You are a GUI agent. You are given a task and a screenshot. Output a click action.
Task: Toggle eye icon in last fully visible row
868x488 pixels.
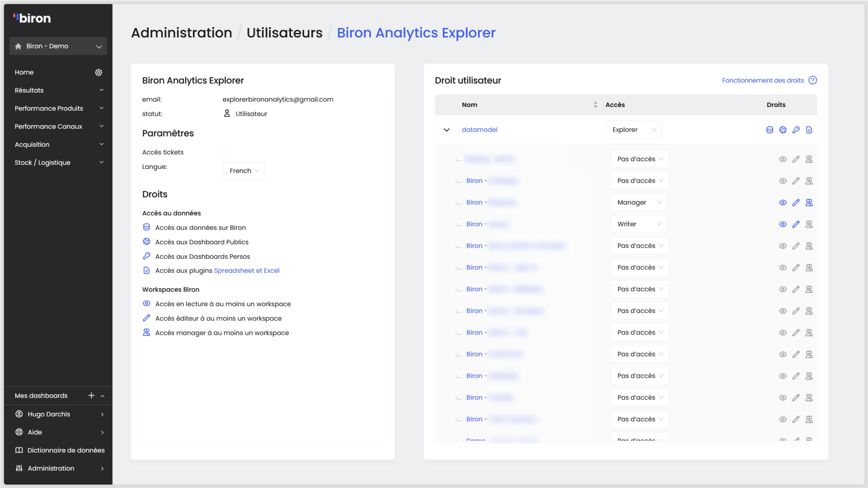(x=783, y=419)
